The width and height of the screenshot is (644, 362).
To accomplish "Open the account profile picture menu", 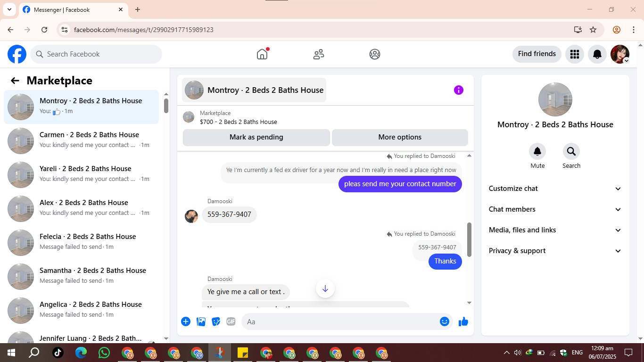I will (620, 54).
